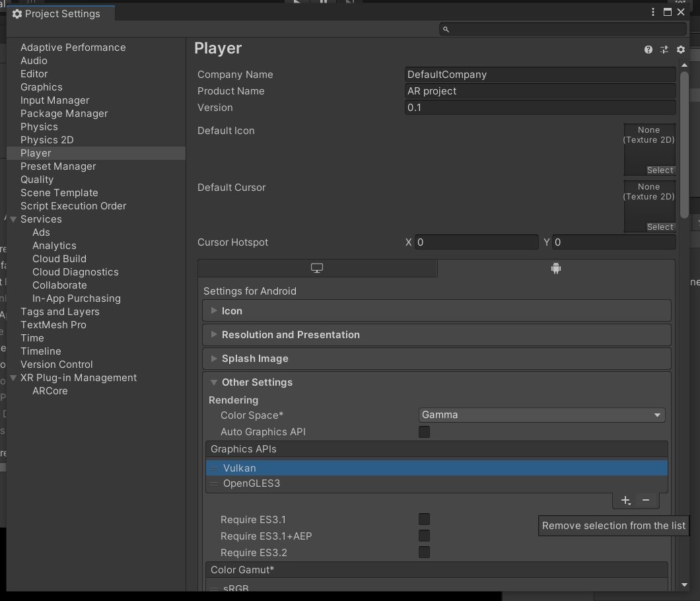Viewport: 700px width, 601px height.
Task: Select Player in settings list
Action: (x=96, y=153)
